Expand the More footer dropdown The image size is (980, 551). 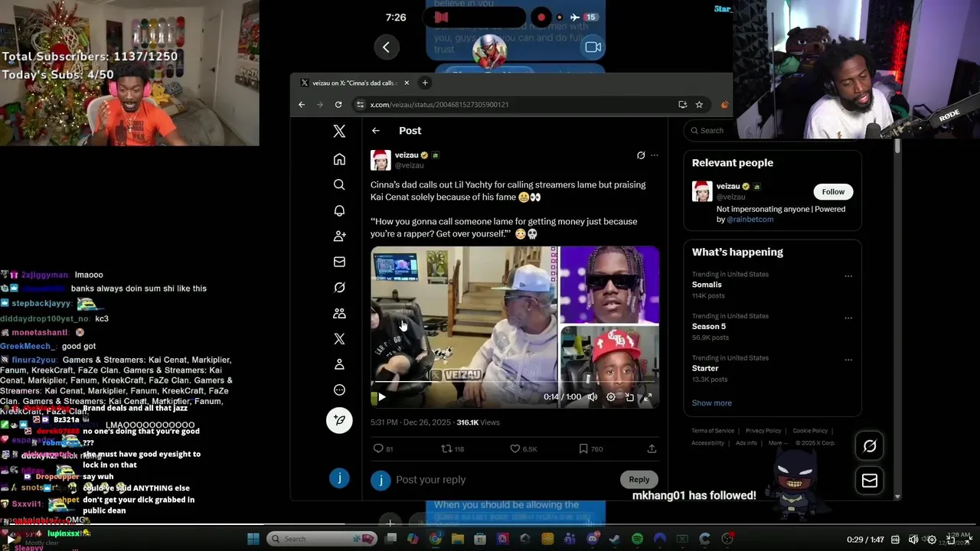(x=778, y=443)
